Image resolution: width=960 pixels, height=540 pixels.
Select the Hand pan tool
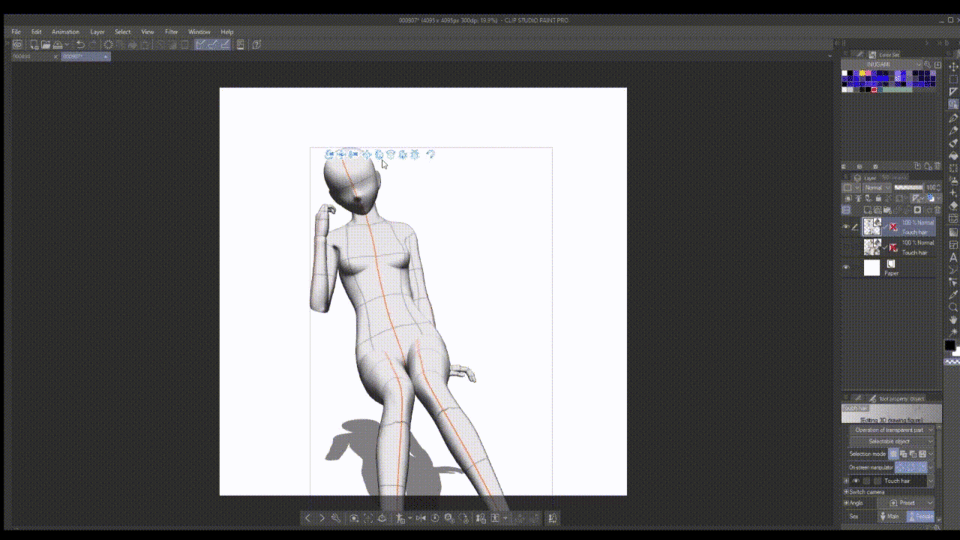click(953, 320)
